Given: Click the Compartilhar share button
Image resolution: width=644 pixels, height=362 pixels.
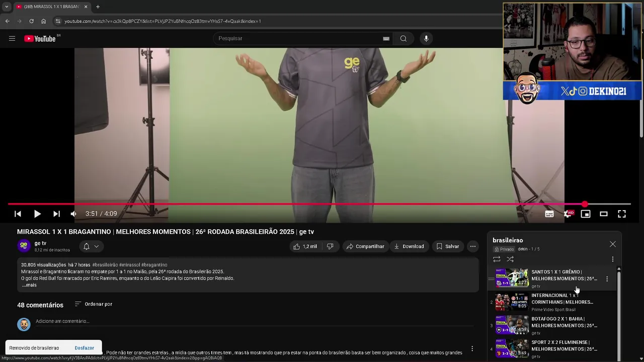Looking at the screenshot, I should point(365,246).
